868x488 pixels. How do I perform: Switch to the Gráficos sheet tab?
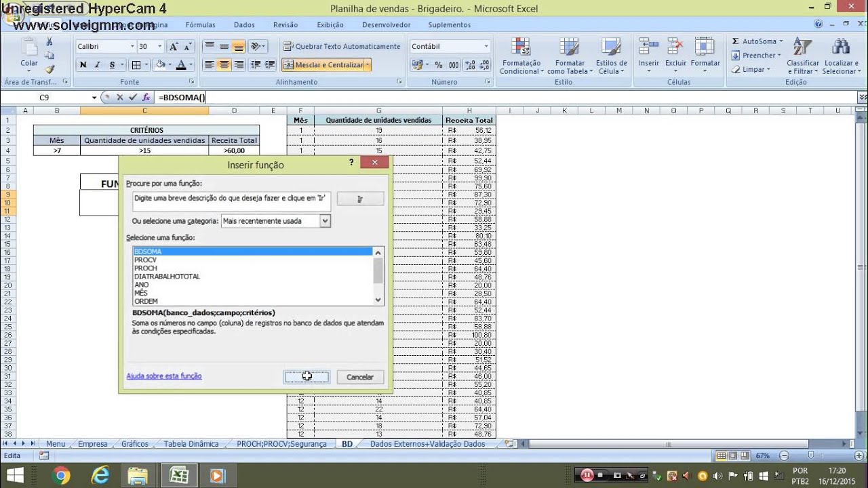coord(135,444)
